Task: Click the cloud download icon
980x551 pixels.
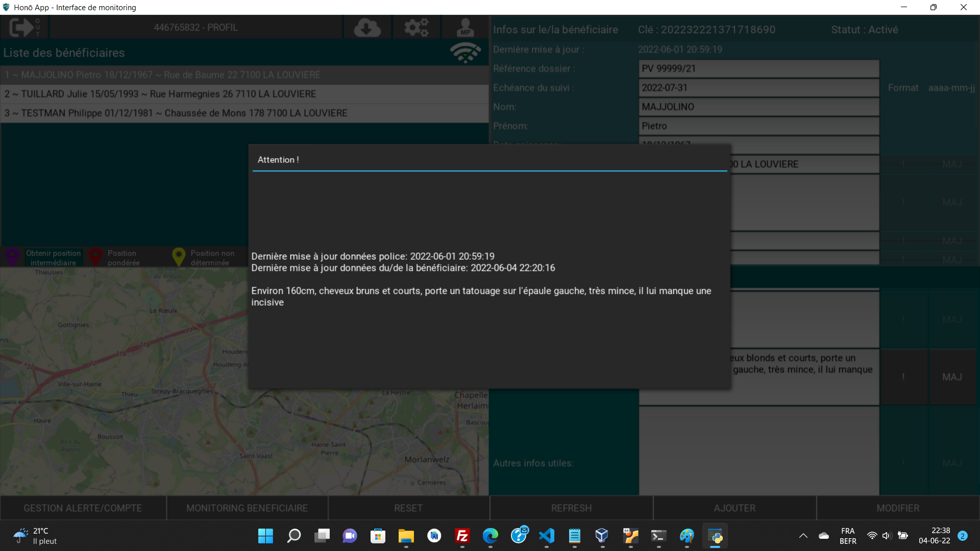Action: click(x=367, y=27)
